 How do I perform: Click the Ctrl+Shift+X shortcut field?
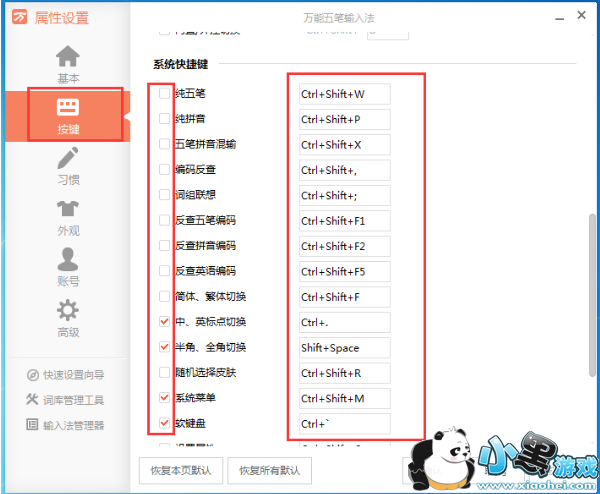(x=344, y=145)
